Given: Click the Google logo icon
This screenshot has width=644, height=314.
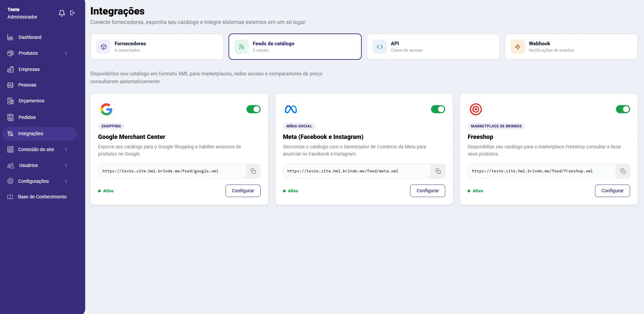Looking at the screenshot, I should tap(106, 109).
